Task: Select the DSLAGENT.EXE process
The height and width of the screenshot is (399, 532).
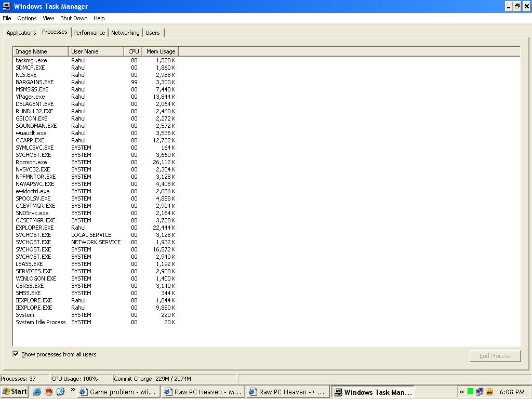Action: coord(96,104)
